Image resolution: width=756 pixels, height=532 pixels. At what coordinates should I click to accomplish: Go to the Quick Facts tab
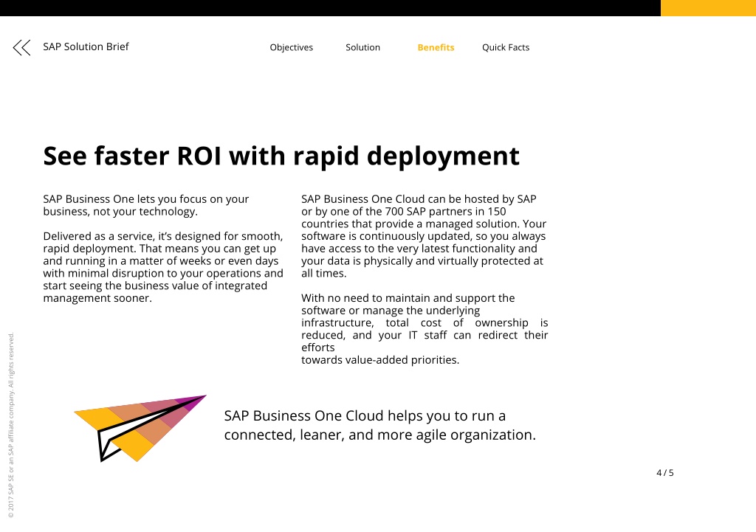[x=506, y=47]
